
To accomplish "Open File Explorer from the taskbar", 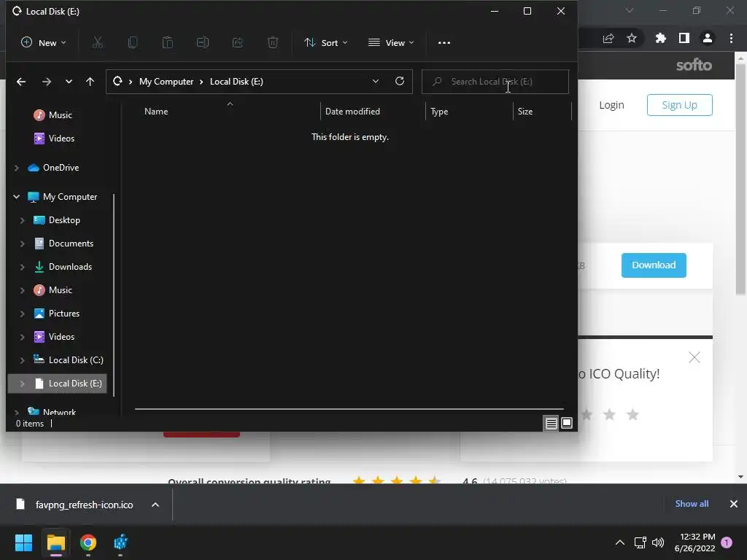I will (x=56, y=542).
